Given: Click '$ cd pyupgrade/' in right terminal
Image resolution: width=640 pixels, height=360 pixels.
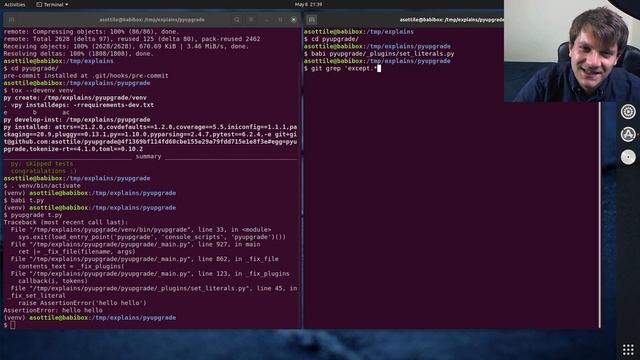Looking at the screenshot, I should [331, 39].
